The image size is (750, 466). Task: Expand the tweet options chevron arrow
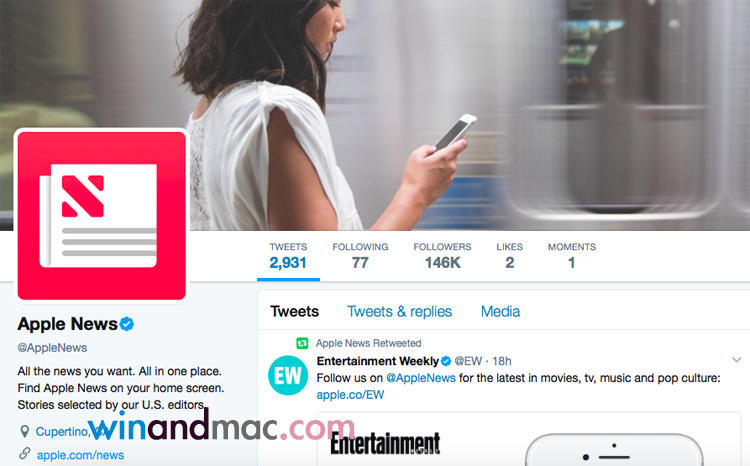737,359
